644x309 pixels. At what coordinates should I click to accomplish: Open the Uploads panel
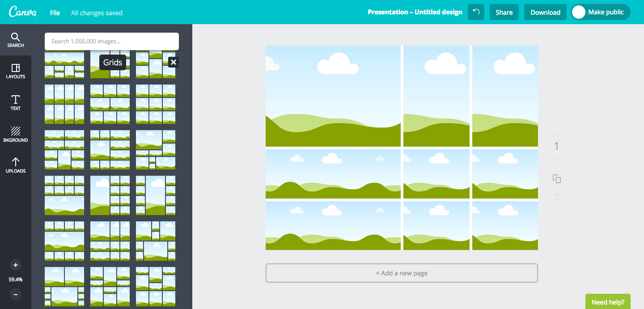pyautogui.click(x=15, y=165)
